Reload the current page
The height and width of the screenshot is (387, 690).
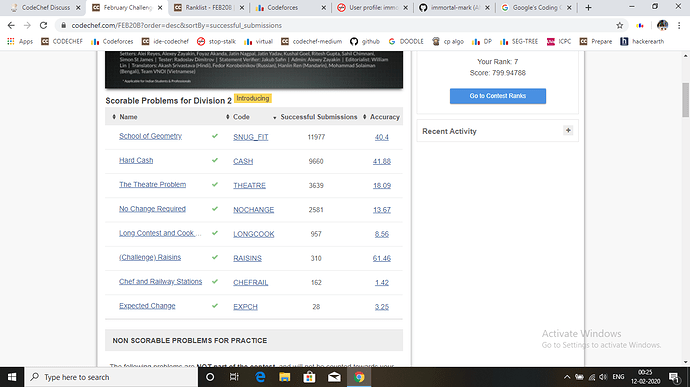(x=43, y=26)
